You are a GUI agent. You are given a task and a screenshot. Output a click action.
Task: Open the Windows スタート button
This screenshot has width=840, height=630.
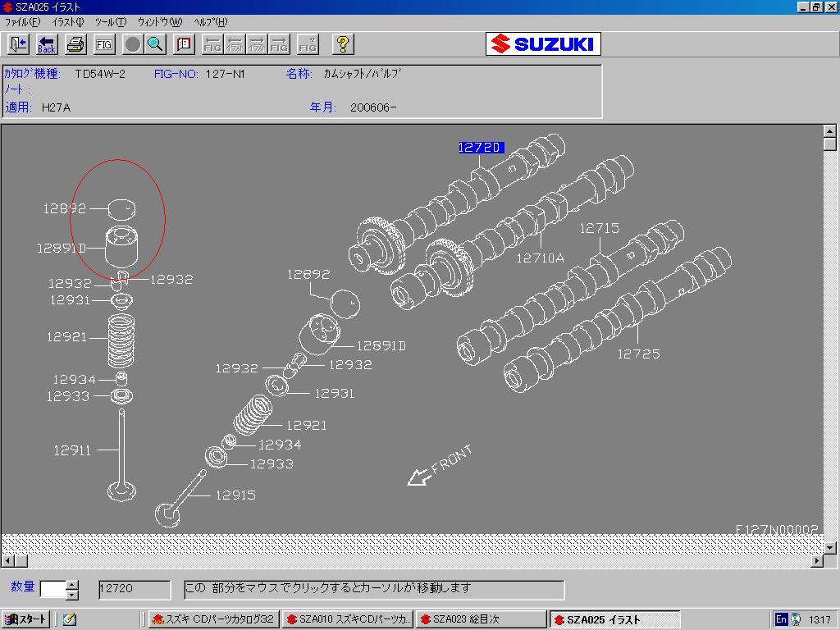click(x=26, y=619)
